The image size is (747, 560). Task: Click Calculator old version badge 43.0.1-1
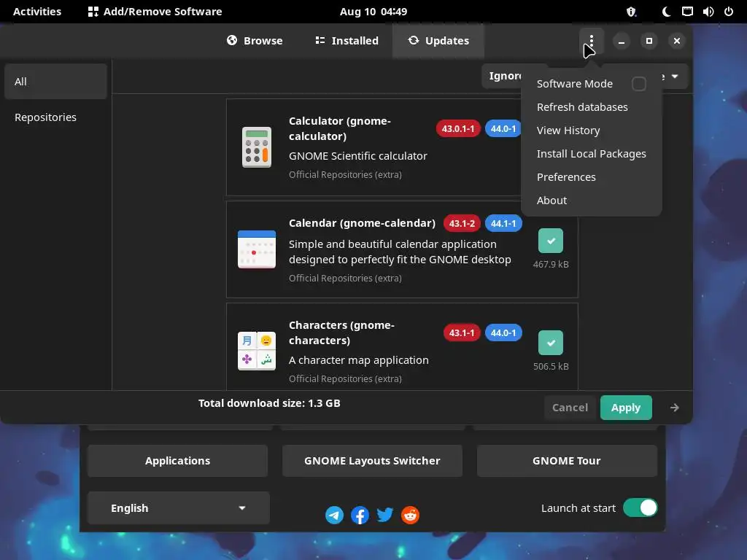pyautogui.click(x=458, y=128)
